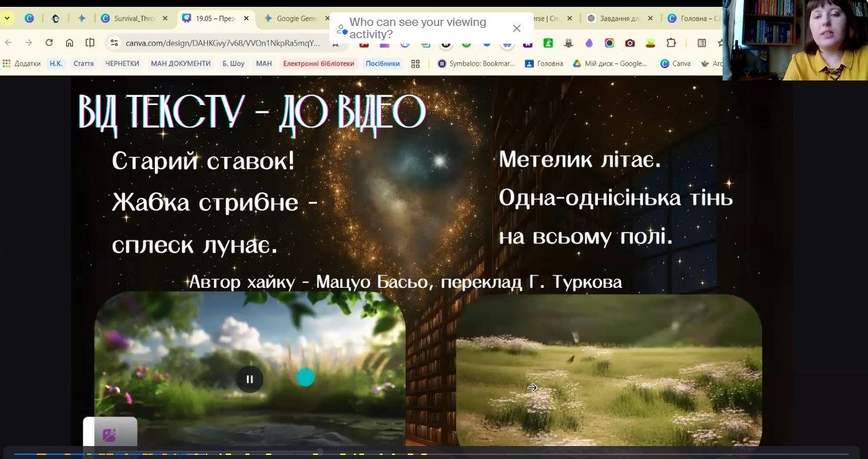Open the Symbaloo bookmark
The height and width of the screenshot is (459, 868).
(x=477, y=63)
